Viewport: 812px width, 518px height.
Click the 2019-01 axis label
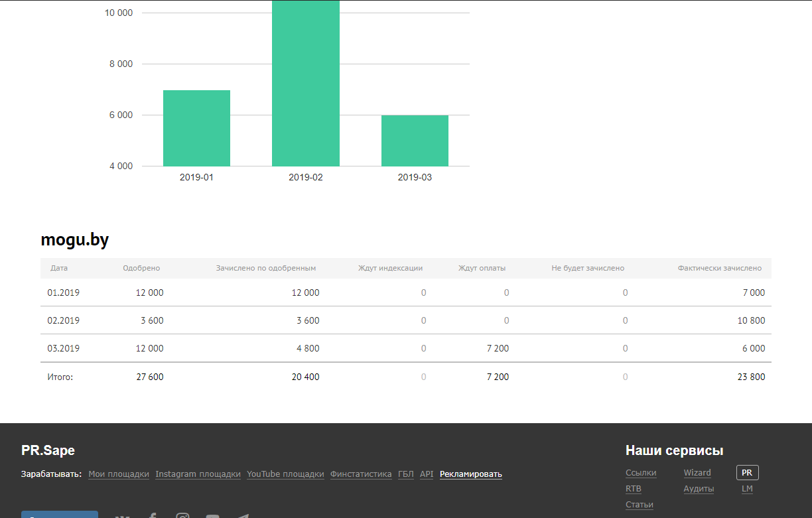point(196,178)
